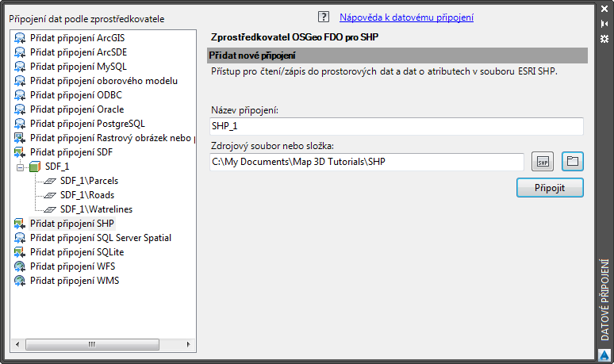Click the Název připojení text field
Image resolution: width=614 pixels, height=364 pixels.
pyautogui.click(x=395, y=126)
